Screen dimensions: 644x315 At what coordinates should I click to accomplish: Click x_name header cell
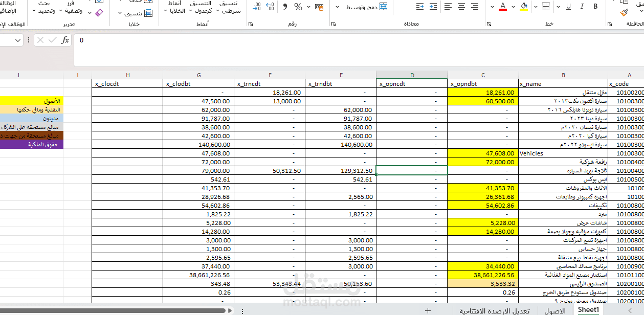click(563, 84)
